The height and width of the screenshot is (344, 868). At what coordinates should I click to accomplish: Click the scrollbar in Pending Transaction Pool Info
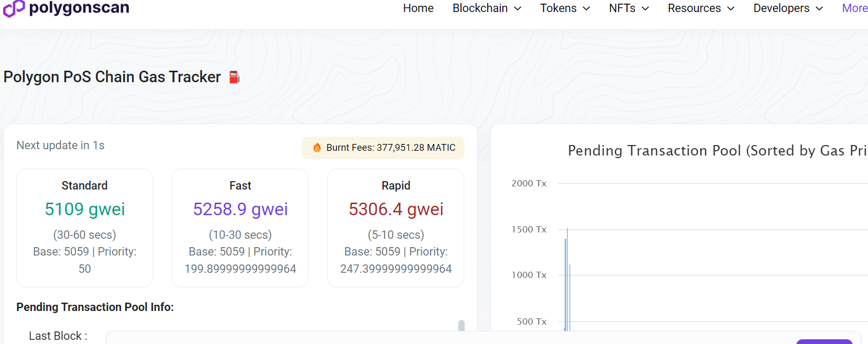pyautogui.click(x=461, y=326)
